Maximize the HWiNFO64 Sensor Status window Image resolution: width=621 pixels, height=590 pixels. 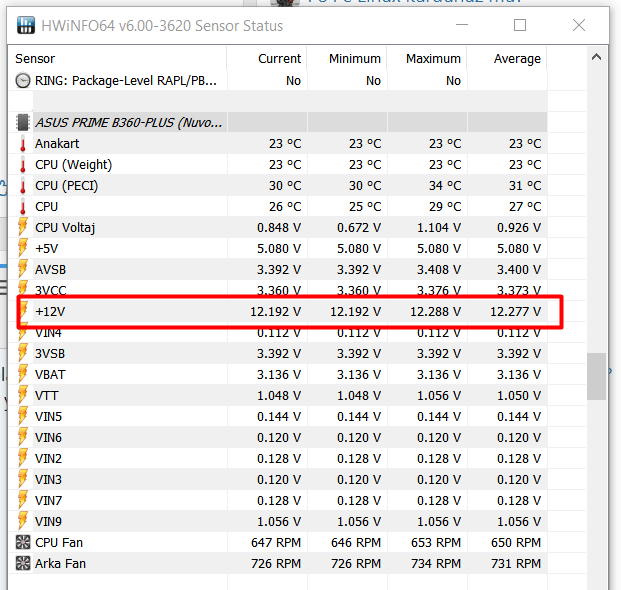click(520, 25)
